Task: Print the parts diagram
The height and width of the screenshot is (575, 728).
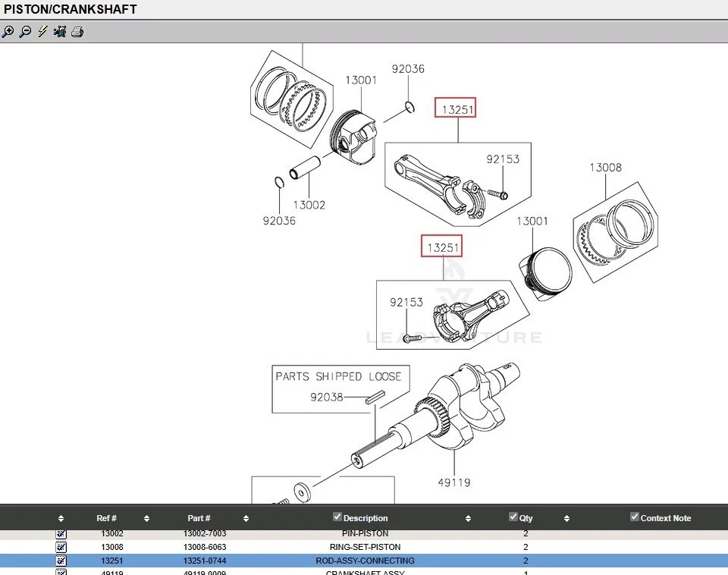Action: pos(77,32)
